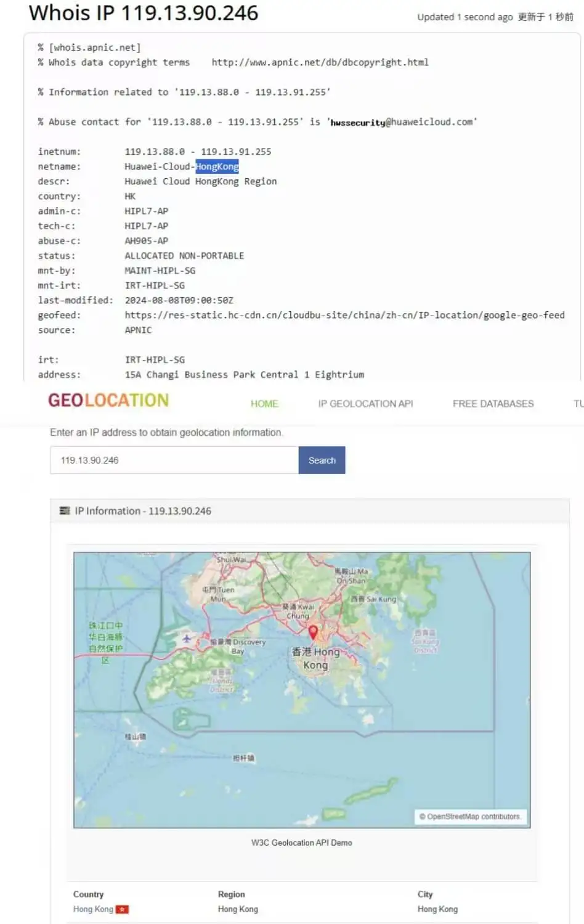Click the Whois IP 119.13.90.246 heading
Screen dimensions: 584x924
pyautogui.click(x=142, y=13)
